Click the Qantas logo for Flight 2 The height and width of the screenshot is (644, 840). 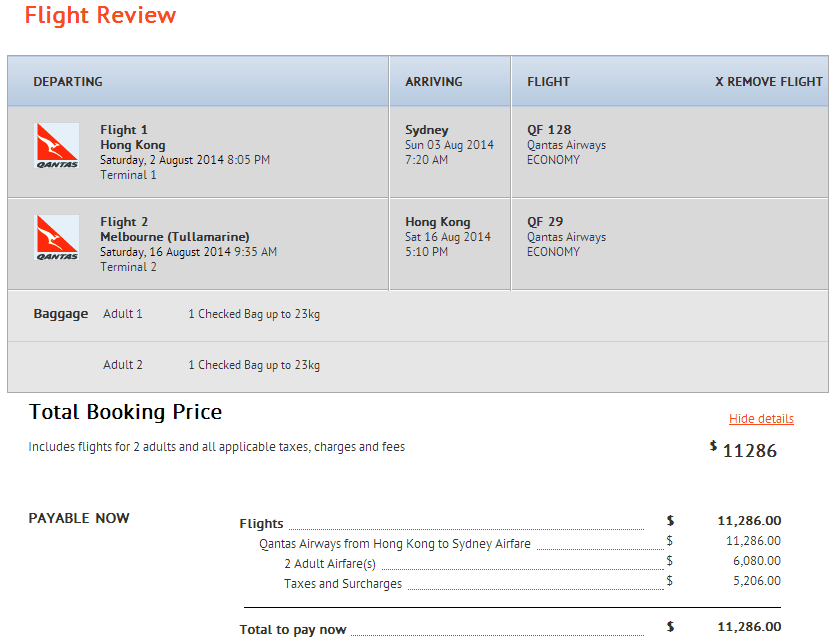point(57,238)
